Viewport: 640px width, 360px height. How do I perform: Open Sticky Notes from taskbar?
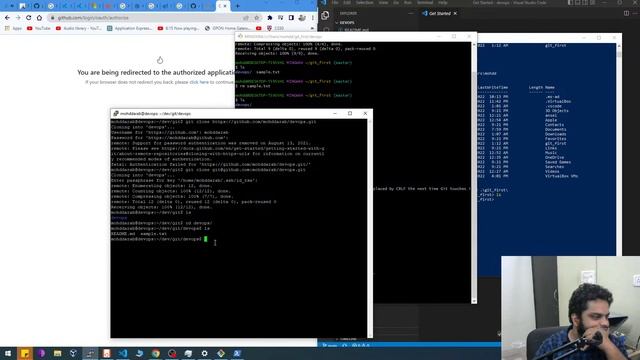pos(24,353)
